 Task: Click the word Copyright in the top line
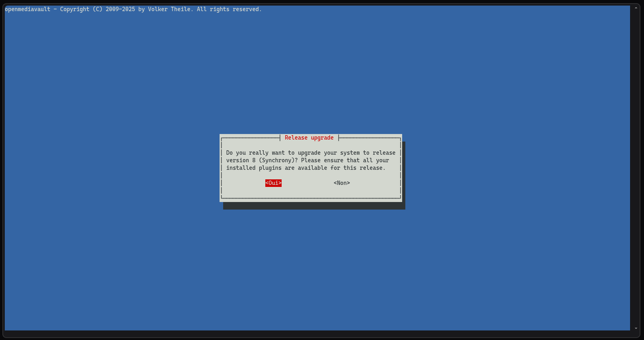[75, 9]
